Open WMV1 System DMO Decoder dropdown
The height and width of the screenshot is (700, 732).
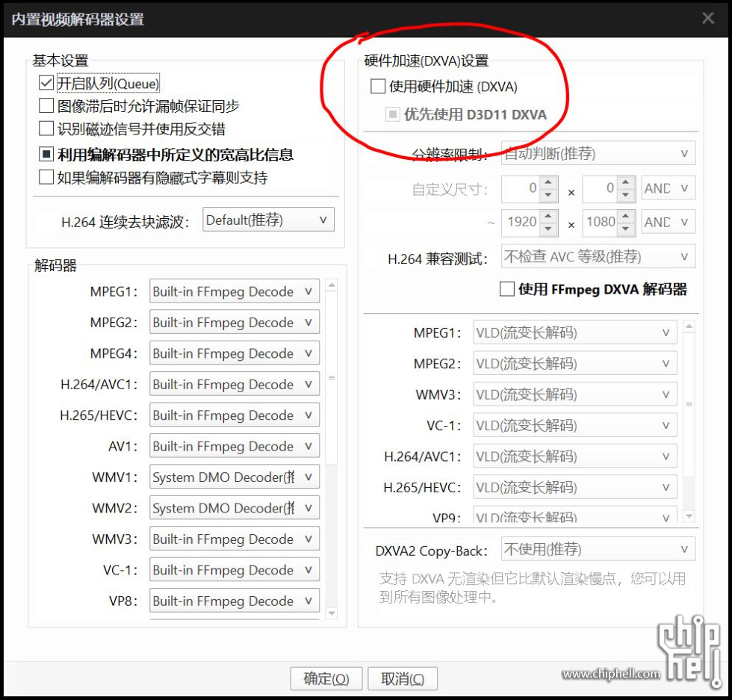click(235, 477)
